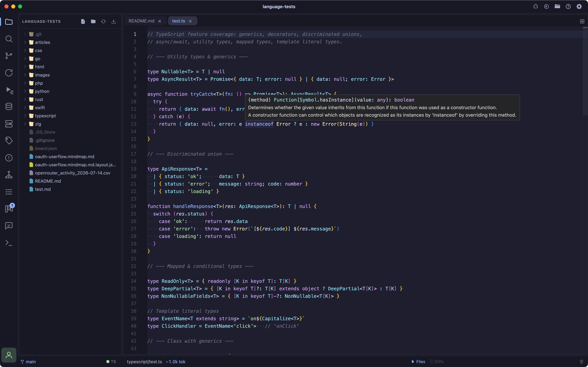This screenshot has height=367, width=588.
Task: Open the Tags sidebar icon
Action: [9, 140]
